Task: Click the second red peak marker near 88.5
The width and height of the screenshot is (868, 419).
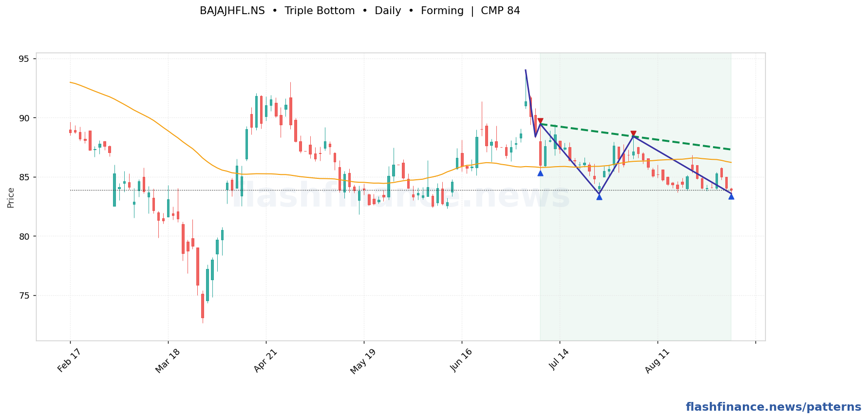Action: [x=633, y=133]
